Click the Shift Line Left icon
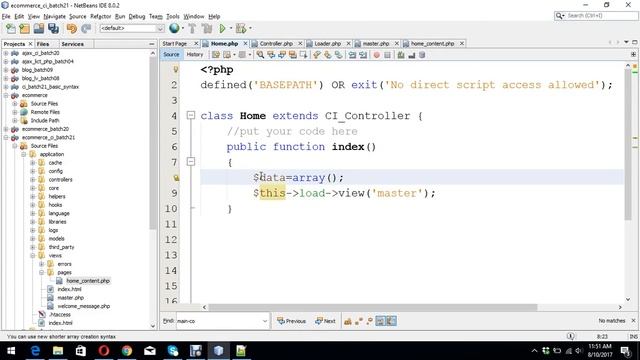The width and height of the screenshot is (640, 360). point(352,55)
